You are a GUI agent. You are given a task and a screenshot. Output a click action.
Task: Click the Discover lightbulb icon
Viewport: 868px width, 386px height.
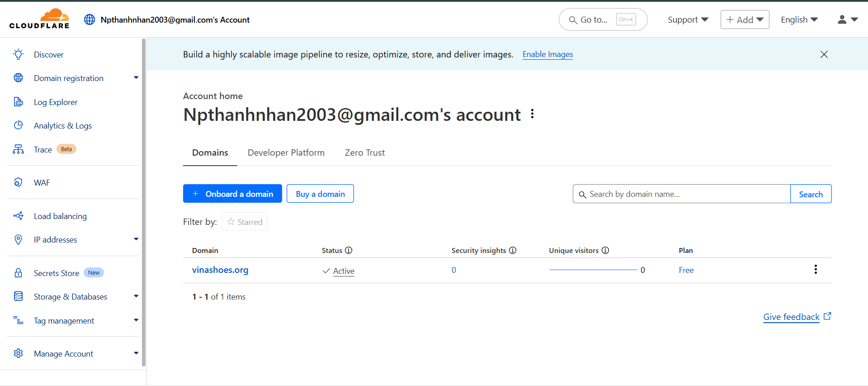coord(19,54)
